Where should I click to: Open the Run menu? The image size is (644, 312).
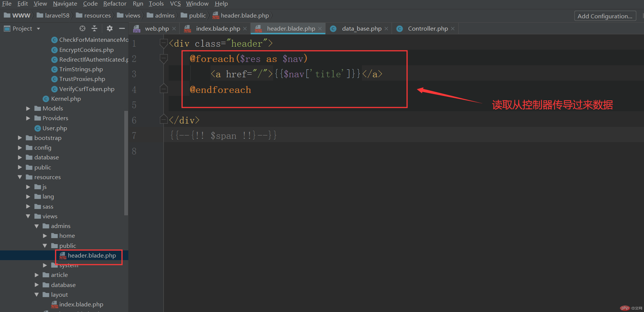pos(138,4)
